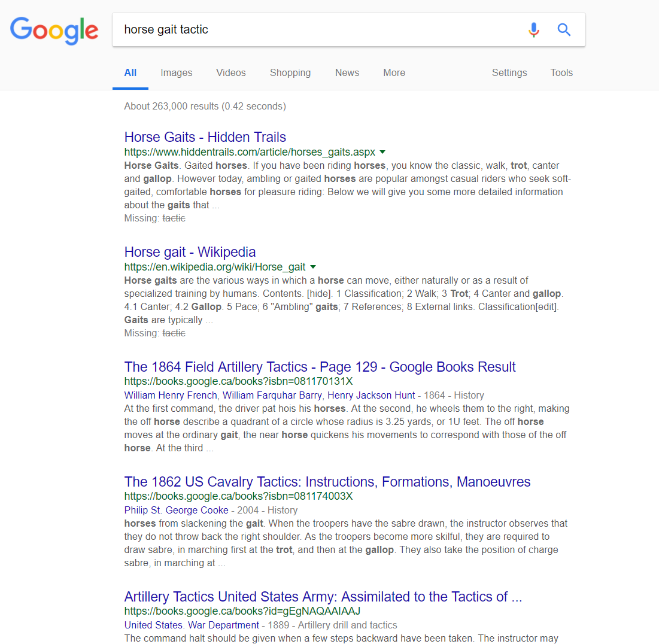Click the hiddentrails.com green URL text
Image resolution: width=659 pixels, height=644 pixels.
point(250,152)
